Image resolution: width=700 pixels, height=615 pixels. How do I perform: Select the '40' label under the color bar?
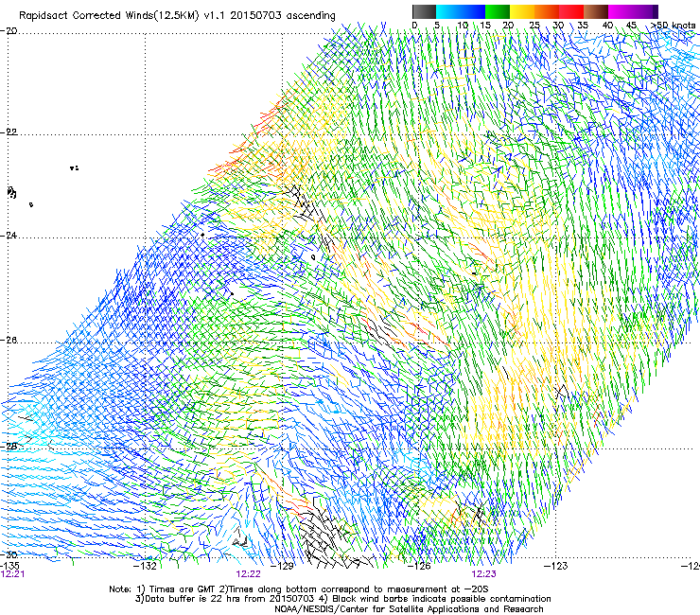pos(607,26)
